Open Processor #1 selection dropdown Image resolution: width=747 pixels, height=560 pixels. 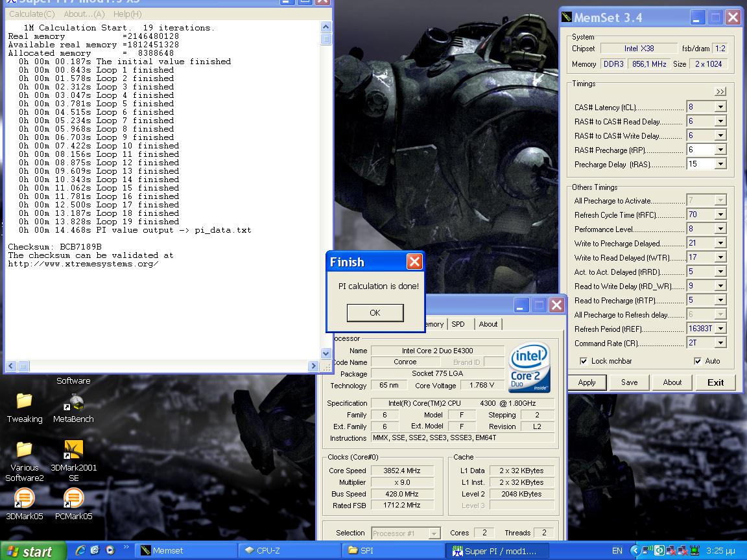click(434, 533)
